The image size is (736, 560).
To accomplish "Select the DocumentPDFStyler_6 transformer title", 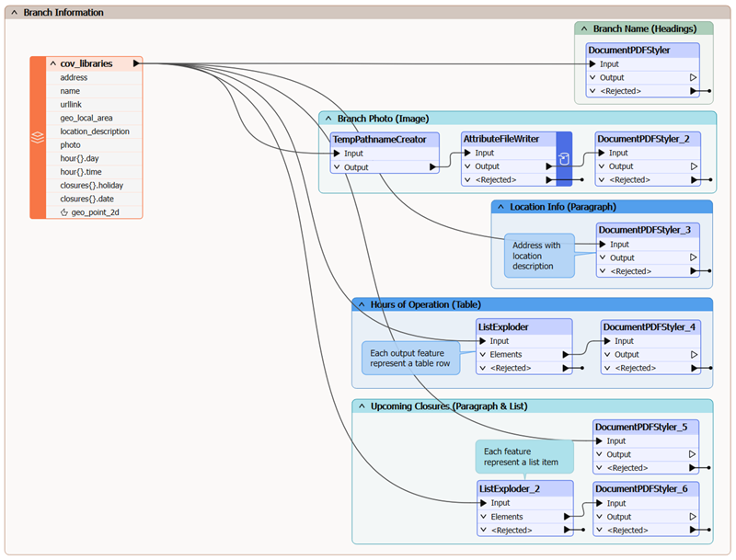I will (x=641, y=488).
